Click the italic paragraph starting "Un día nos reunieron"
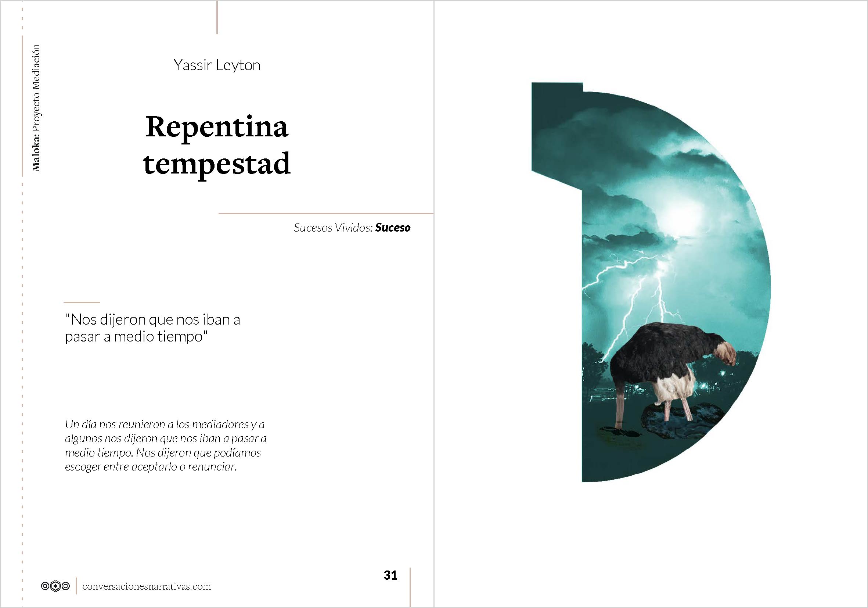Viewport: 868px width, 608px height. point(166,445)
